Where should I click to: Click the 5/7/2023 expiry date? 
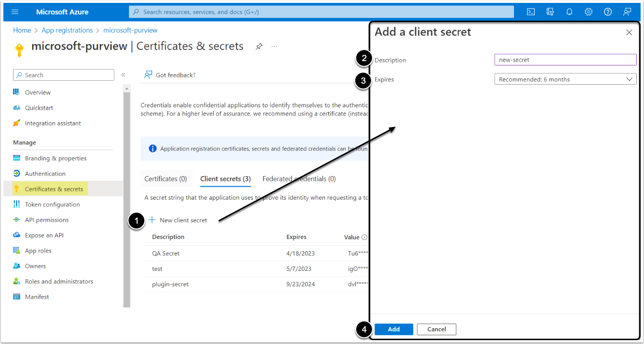click(x=299, y=268)
